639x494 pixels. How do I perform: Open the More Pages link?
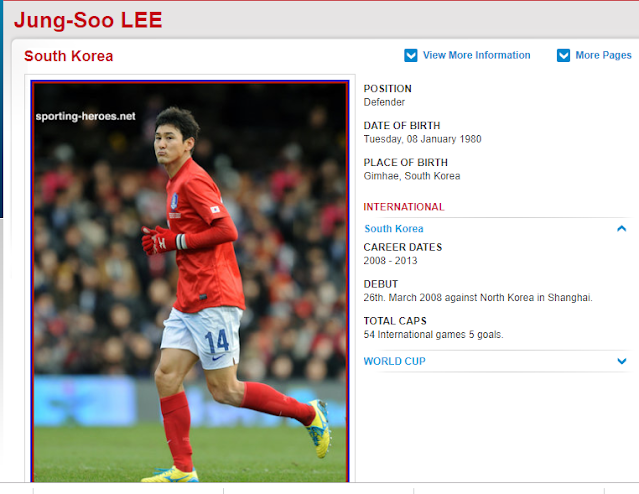[x=603, y=55]
